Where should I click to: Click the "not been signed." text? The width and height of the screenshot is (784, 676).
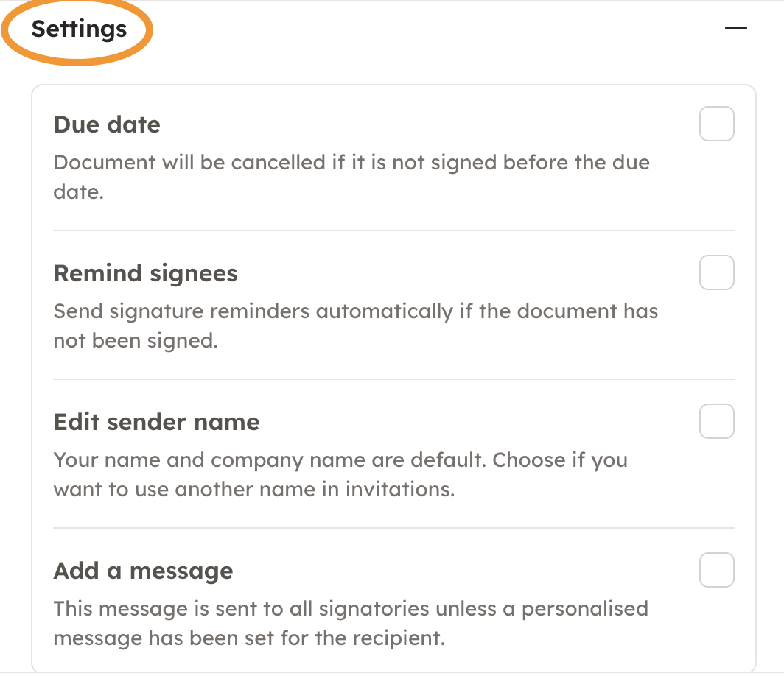coord(136,341)
